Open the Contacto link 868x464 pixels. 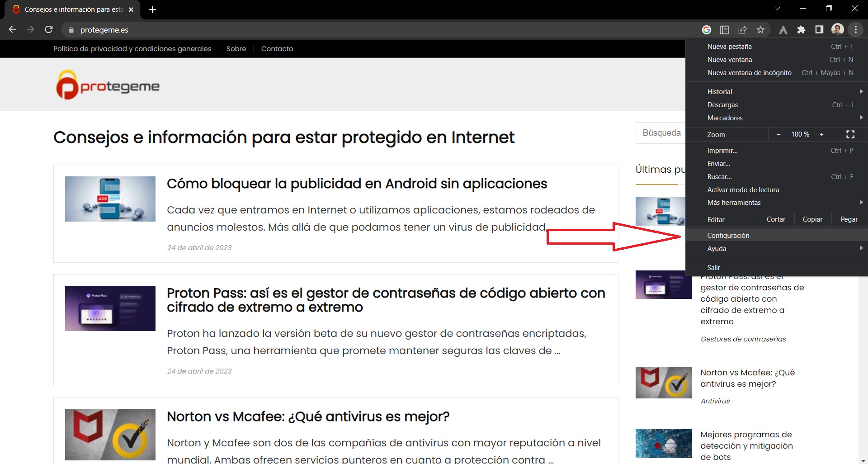tap(277, 49)
